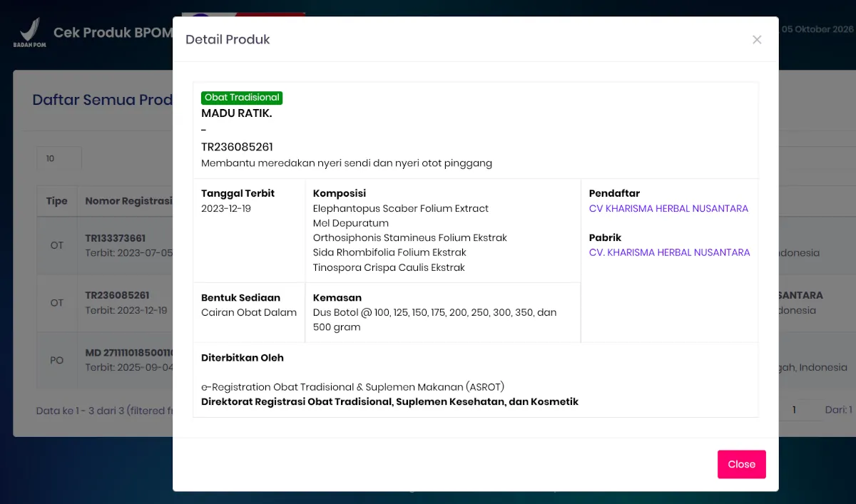The width and height of the screenshot is (856, 504).
Task: Open the entries-per-page dropdown showing 10
Action: tap(59, 158)
